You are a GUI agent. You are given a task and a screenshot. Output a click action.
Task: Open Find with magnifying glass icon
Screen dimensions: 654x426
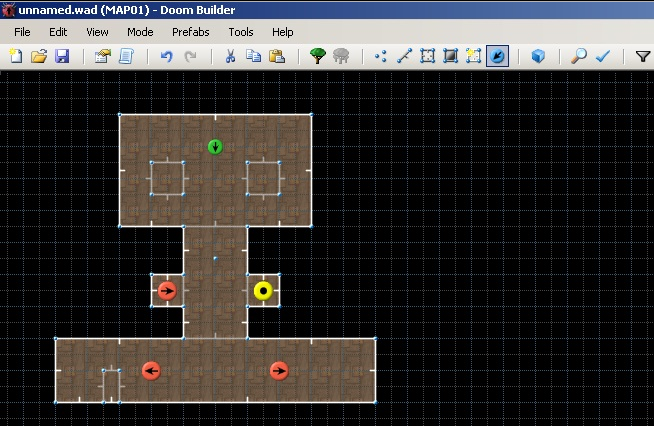pyautogui.click(x=579, y=55)
